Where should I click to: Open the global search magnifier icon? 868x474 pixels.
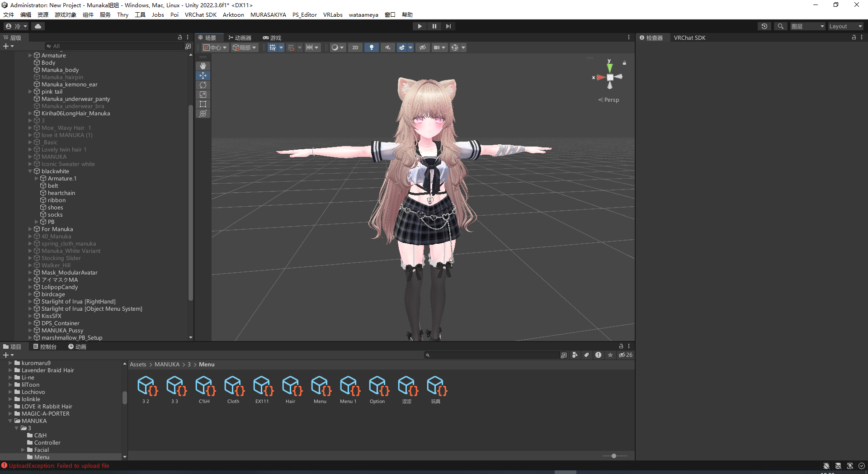780,26
